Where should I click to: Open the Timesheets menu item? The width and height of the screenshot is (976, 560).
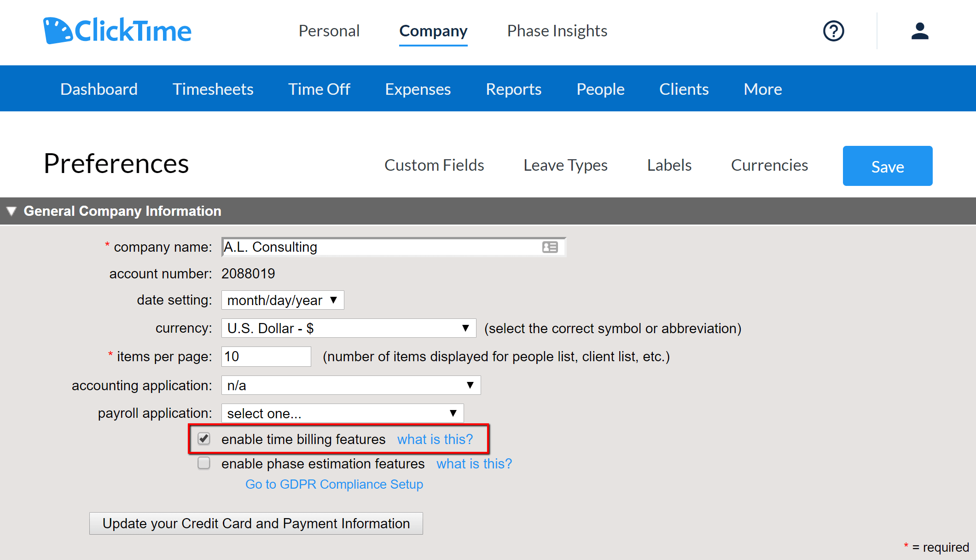pyautogui.click(x=213, y=89)
